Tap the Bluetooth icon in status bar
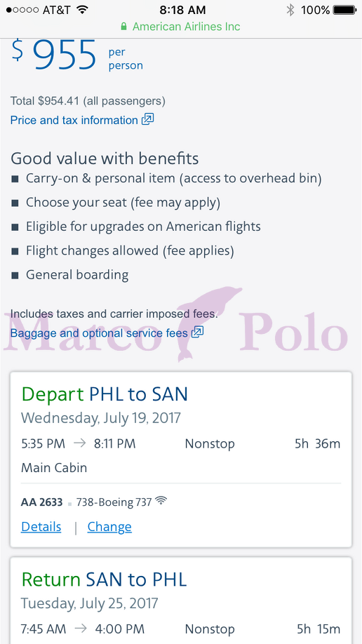 click(290, 9)
